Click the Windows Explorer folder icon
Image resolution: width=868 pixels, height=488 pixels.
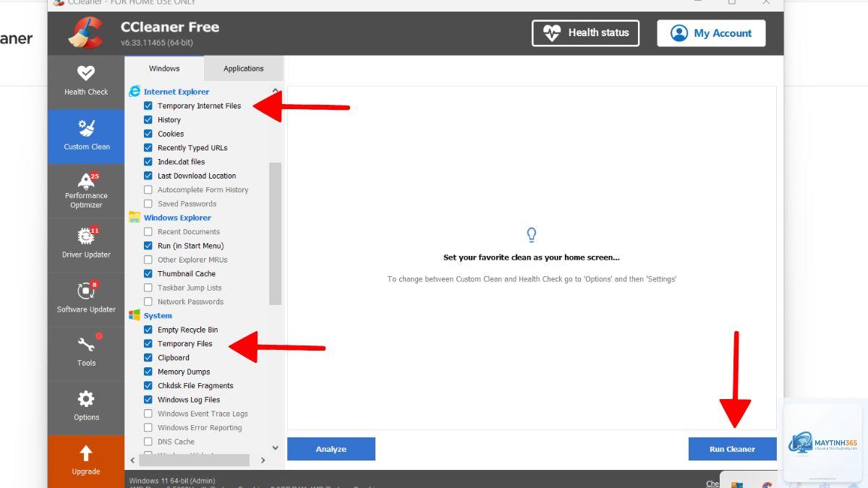135,218
